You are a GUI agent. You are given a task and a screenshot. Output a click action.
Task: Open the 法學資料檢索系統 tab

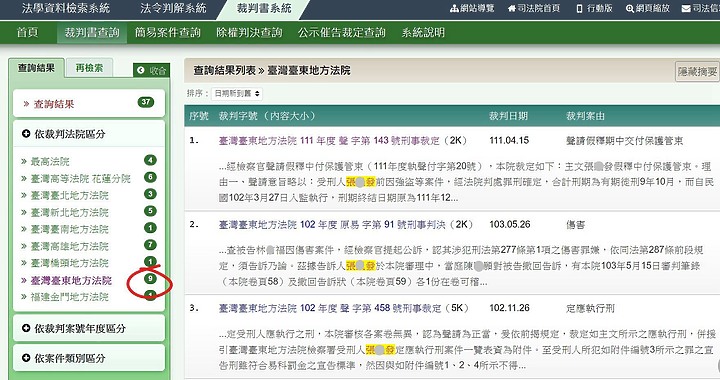pyautogui.click(x=66, y=8)
